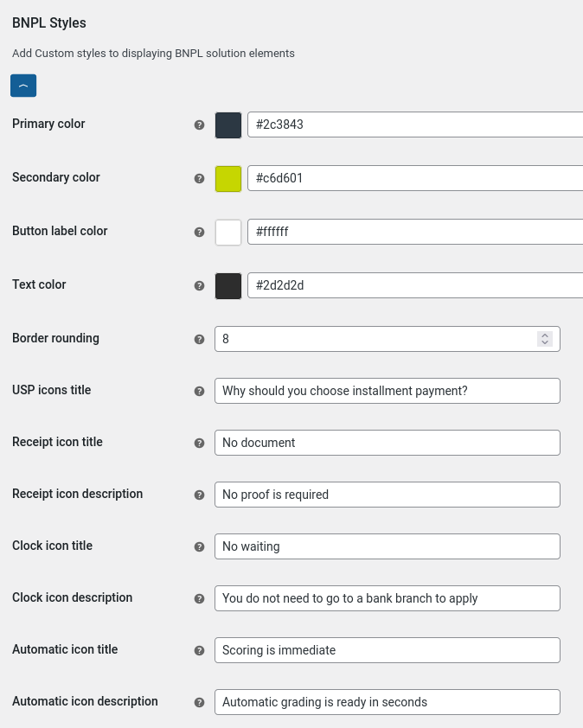Screen dimensions: 583x728
Task: Click Clock icon description help icon
Action: 199,598
